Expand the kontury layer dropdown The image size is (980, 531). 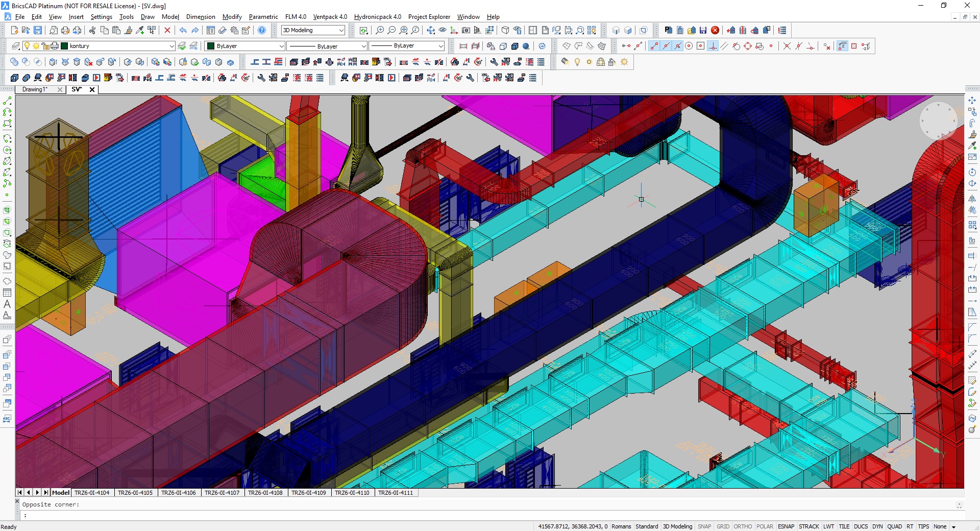pos(171,46)
